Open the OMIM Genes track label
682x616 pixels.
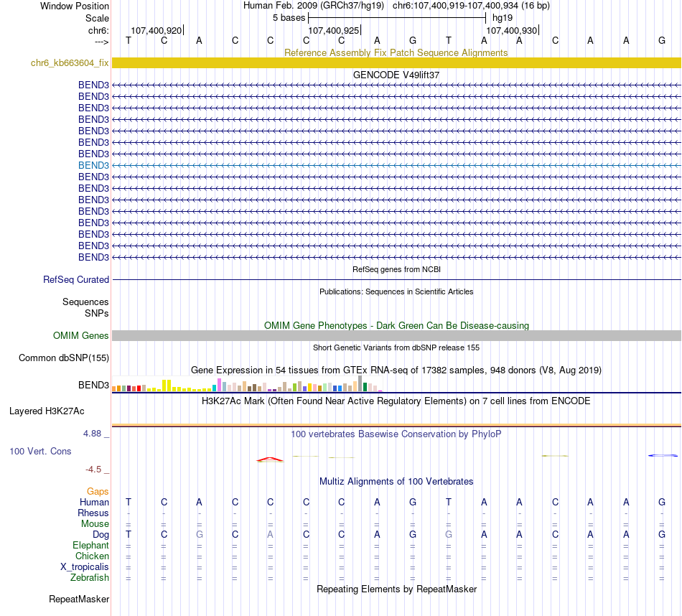point(80,335)
